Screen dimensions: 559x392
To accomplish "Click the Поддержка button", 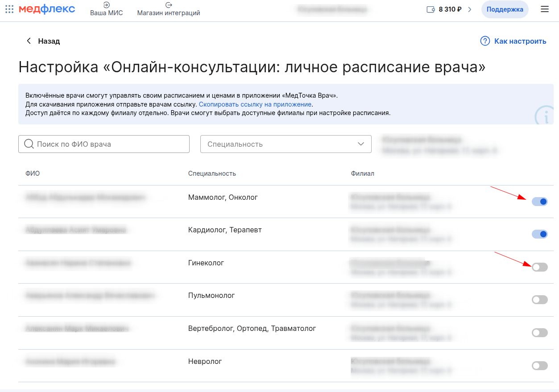I will click(505, 9).
